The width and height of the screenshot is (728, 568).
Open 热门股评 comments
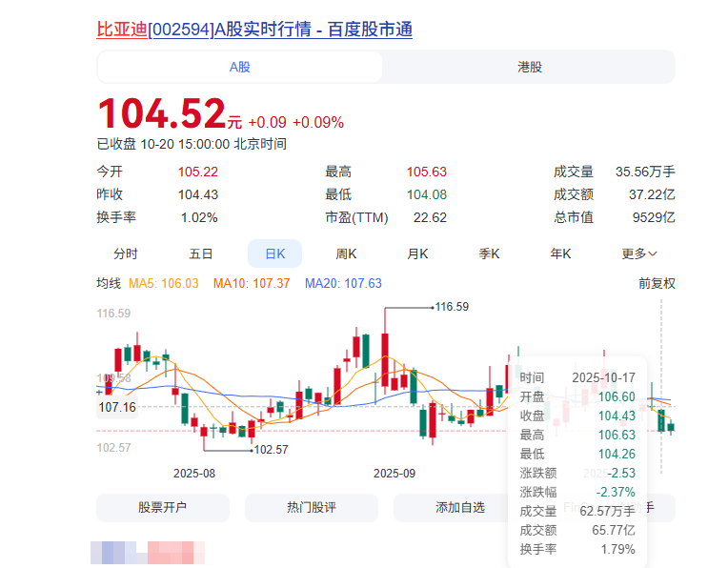[x=312, y=508]
